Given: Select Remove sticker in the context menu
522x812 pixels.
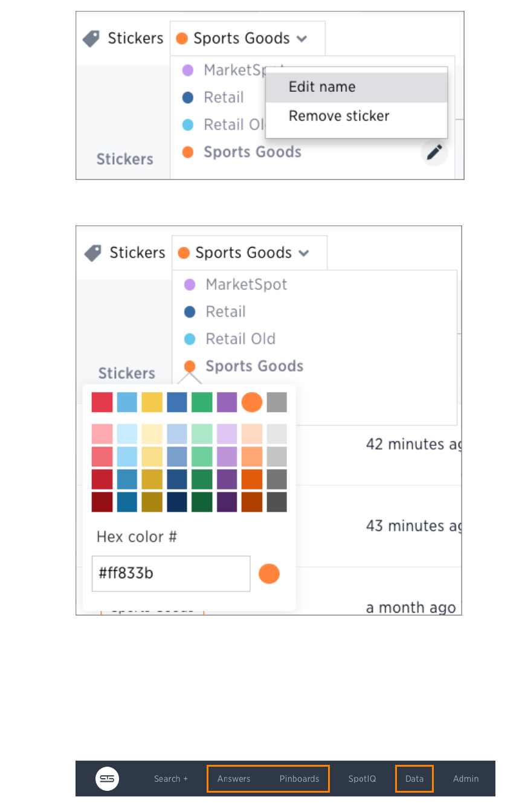Looking at the screenshot, I should (339, 116).
